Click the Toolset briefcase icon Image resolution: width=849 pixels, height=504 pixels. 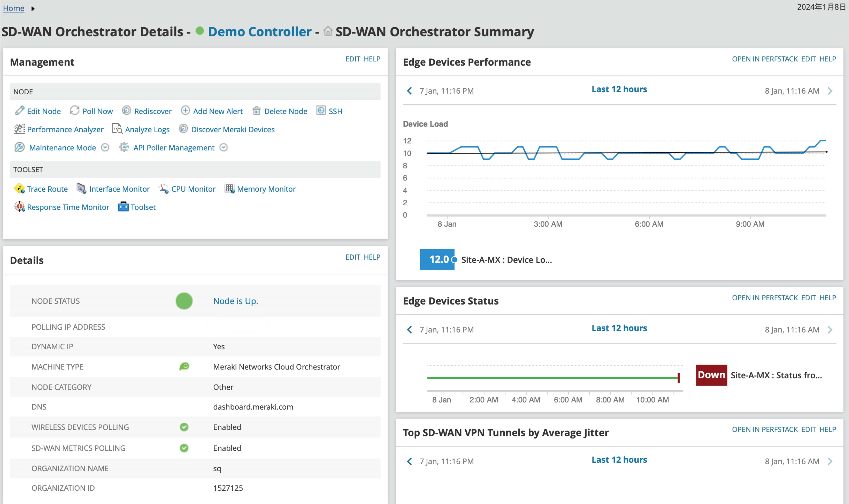[x=123, y=207]
